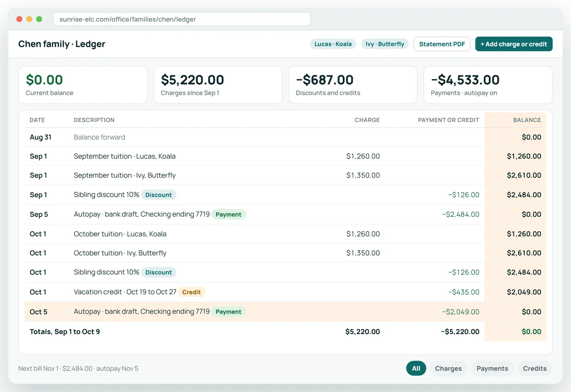Screen dimensions: 571x392
Task: Select the Current balance summary card
Action: pyautogui.click(x=83, y=85)
